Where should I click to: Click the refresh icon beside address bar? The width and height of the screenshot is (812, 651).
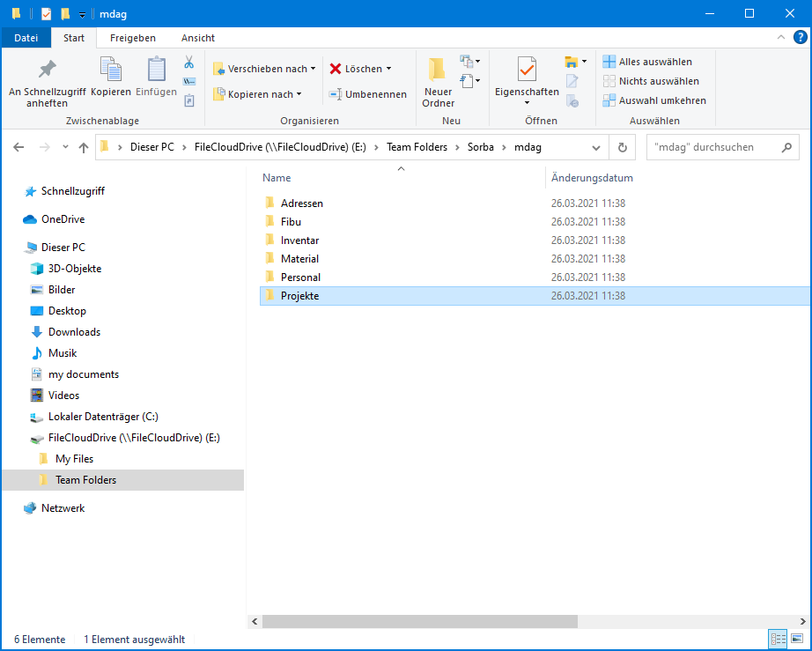coord(623,148)
